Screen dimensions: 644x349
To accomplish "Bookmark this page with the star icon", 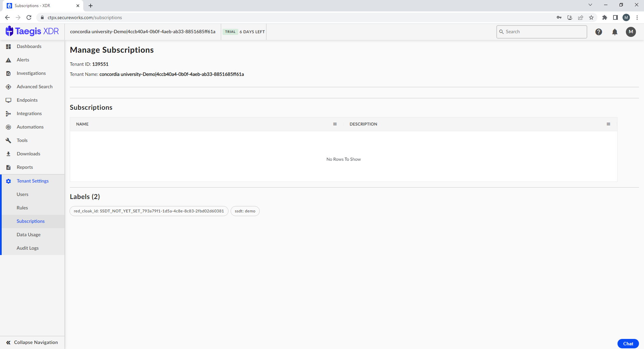I will point(591,17).
